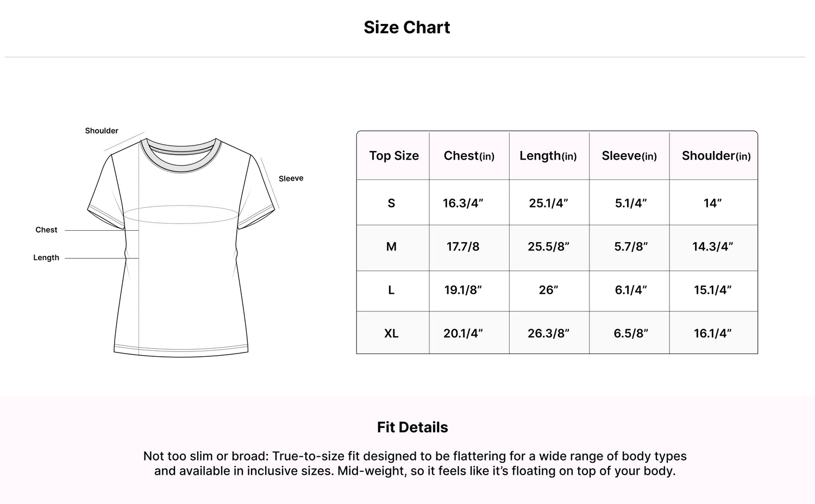Screen dimensions: 815x504
Task: Click the Fit Details heading
Action: click(x=412, y=427)
